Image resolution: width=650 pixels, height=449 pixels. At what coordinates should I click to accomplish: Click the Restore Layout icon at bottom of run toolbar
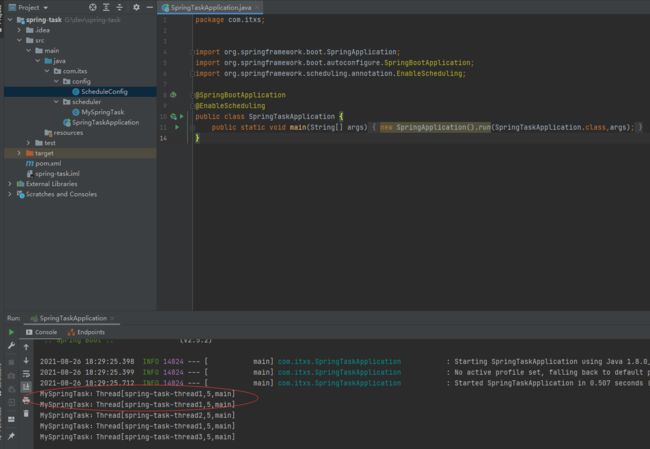(x=11, y=419)
